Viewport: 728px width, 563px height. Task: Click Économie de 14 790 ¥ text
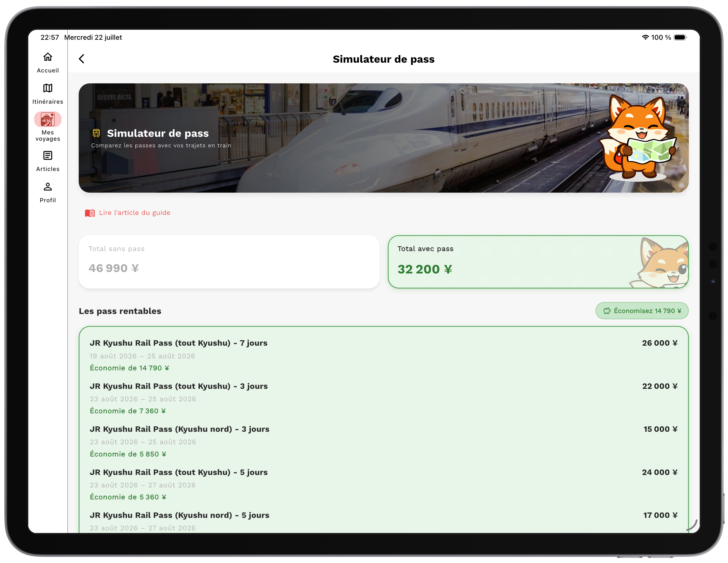[x=129, y=368]
